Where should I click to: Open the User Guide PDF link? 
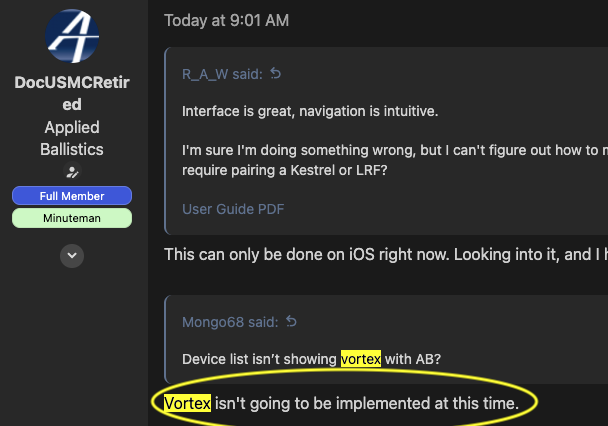(233, 209)
